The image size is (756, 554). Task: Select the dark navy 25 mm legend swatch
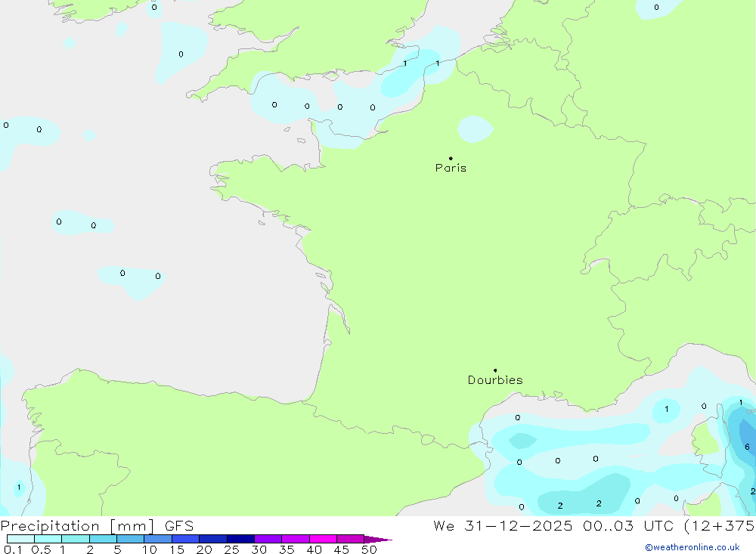240,539
